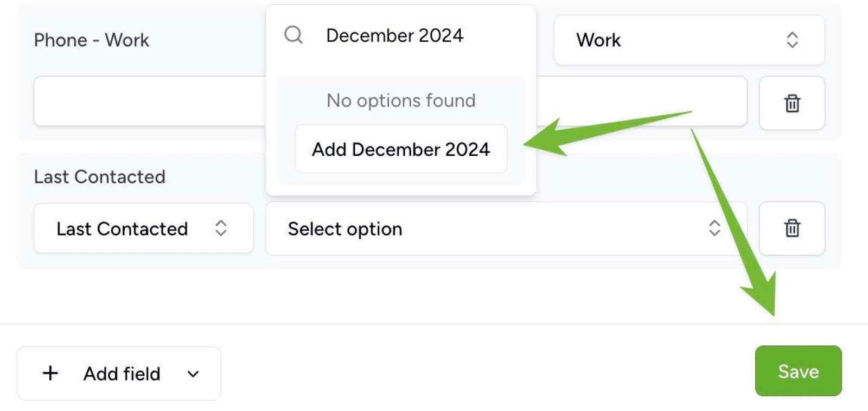The image size is (868, 411).
Task: Click up-down arrows on the Work selector
Action: 792,40
